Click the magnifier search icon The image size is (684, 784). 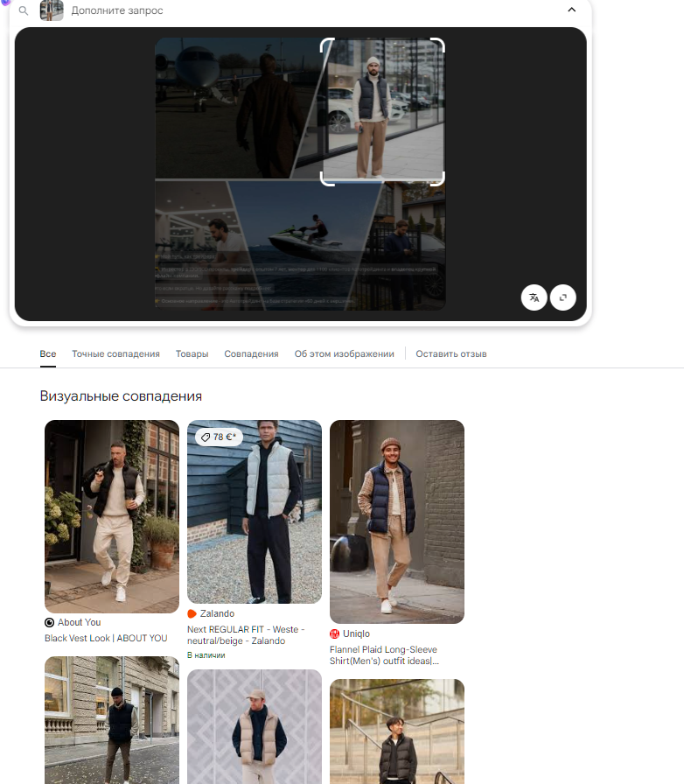(x=24, y=10)
